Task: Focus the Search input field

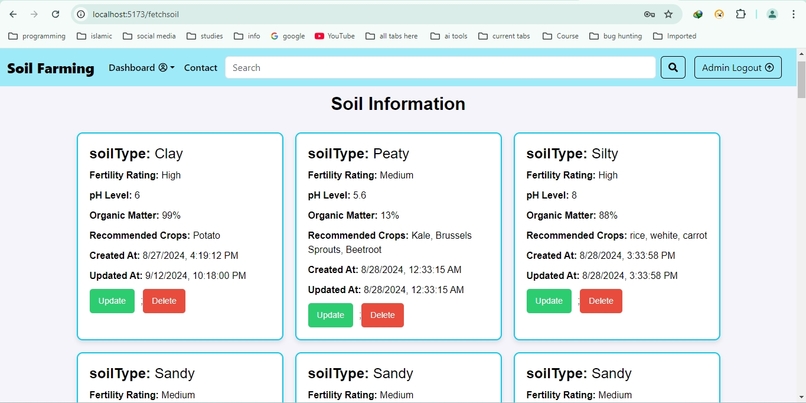Action: (440, 67)
